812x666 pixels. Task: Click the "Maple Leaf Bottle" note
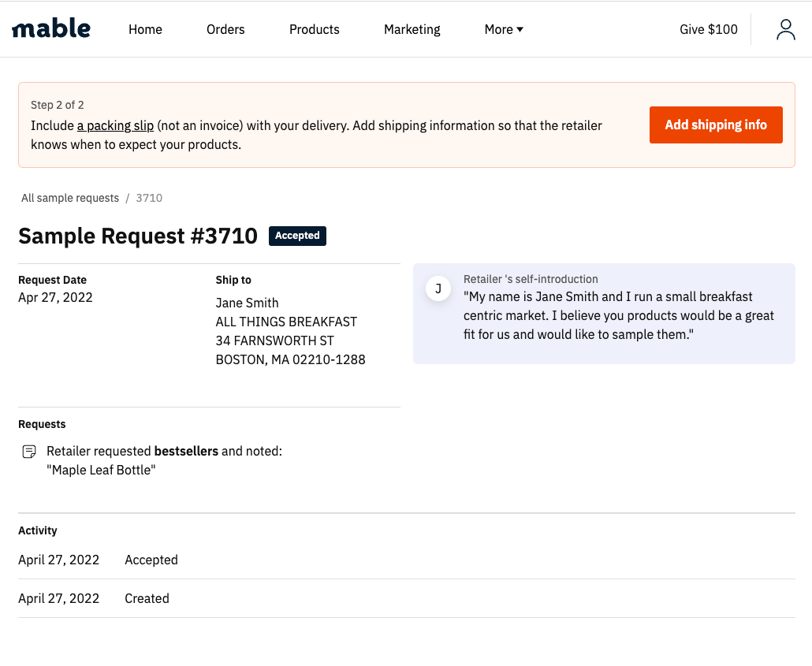coord(101,470)
